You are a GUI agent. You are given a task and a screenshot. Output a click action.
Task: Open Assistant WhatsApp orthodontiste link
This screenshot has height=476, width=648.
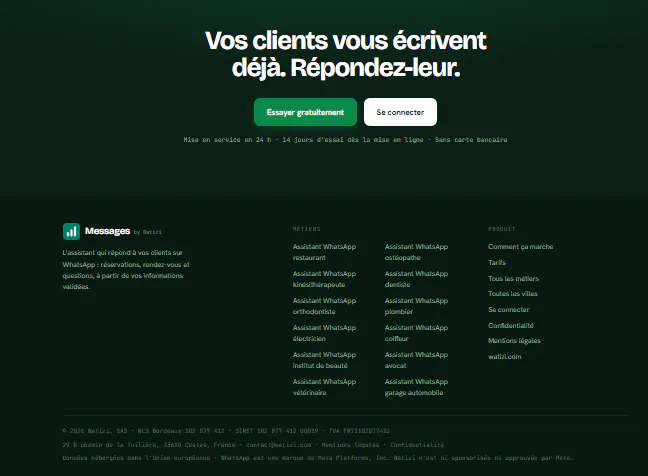point(324,306)
